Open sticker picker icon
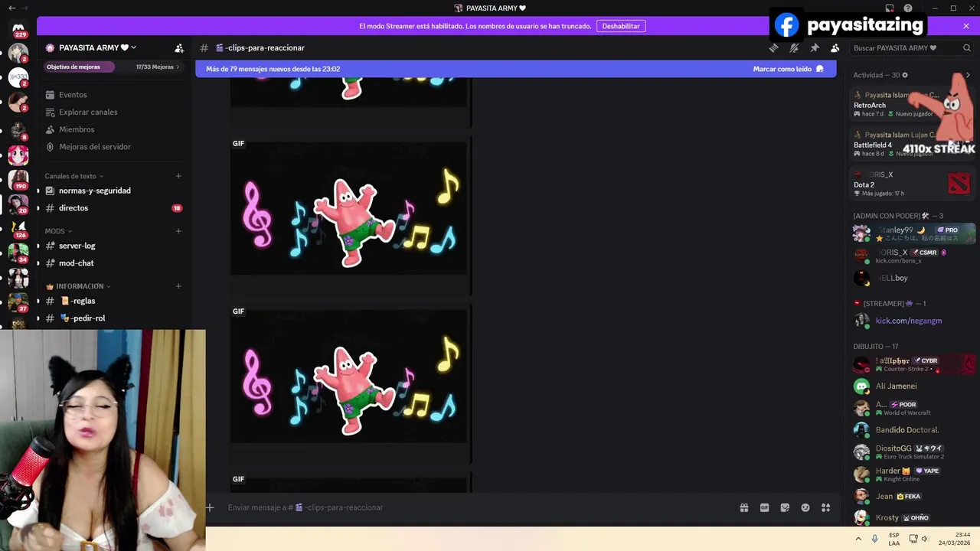 coord(785,507)
